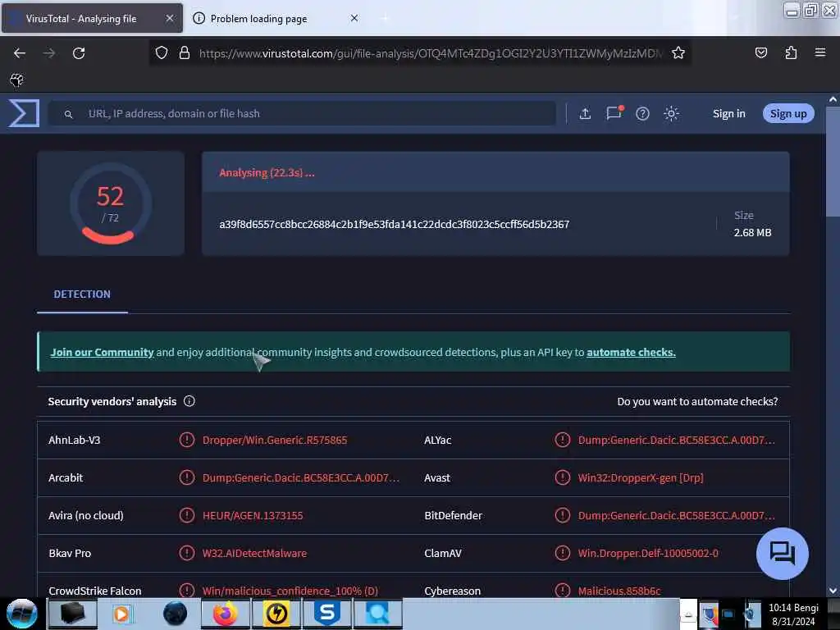Click W32.AIDetectMalware result

pos(254,553)
